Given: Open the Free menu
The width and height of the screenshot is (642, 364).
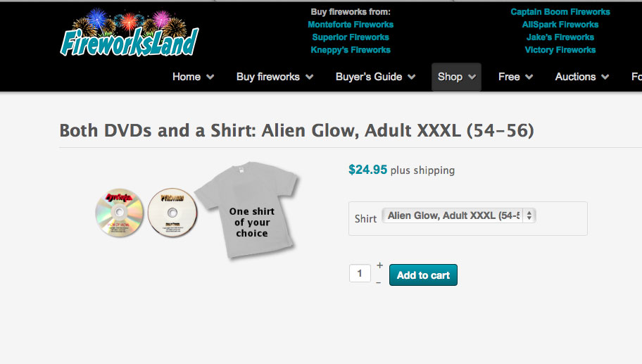Looking at the screenshot, I should coord(515,77).
